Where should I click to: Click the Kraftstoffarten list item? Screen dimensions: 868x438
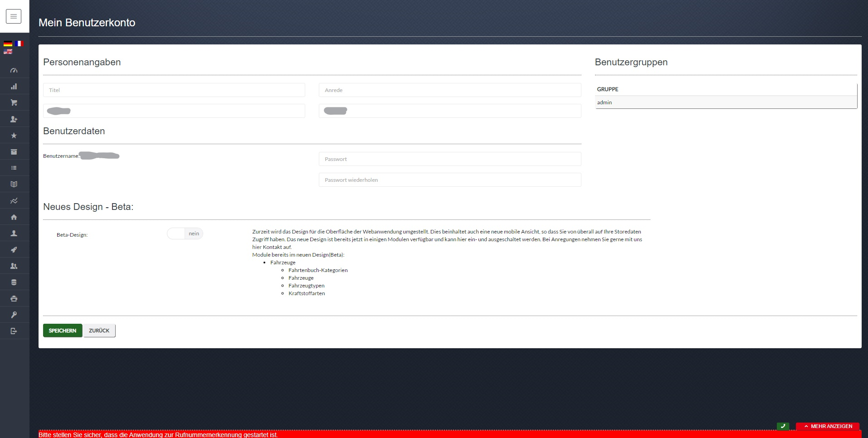(x=307, y=293)
